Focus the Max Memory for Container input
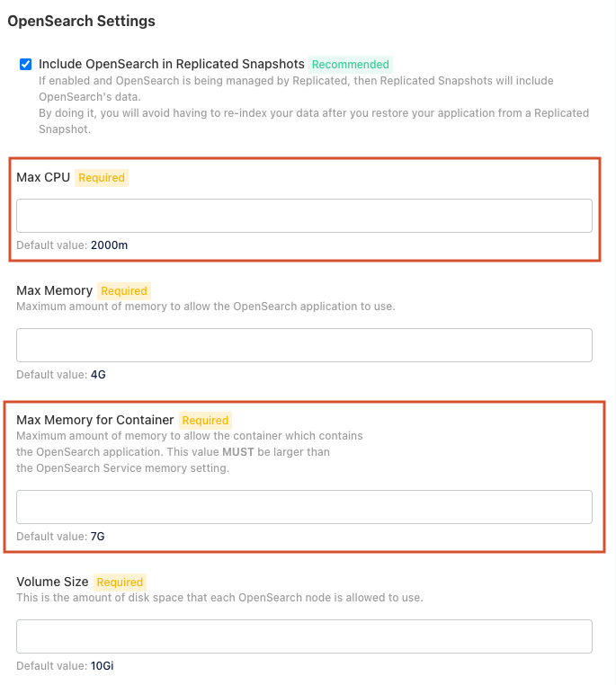 304,507
